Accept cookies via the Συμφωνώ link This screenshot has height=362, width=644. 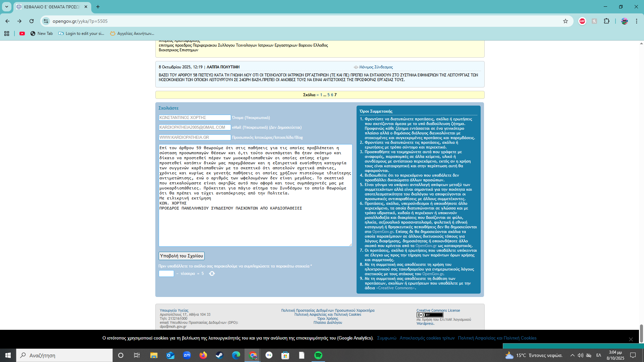click(386, 338)
